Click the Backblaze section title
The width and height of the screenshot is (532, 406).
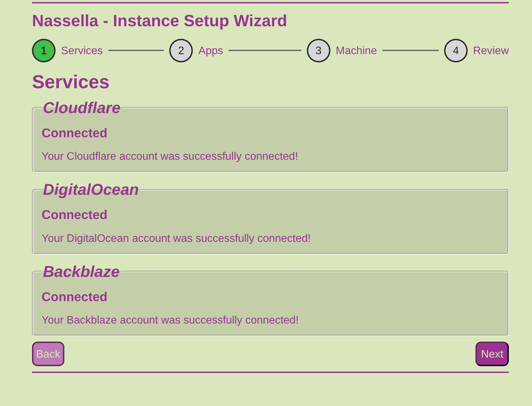click(81, 272)
